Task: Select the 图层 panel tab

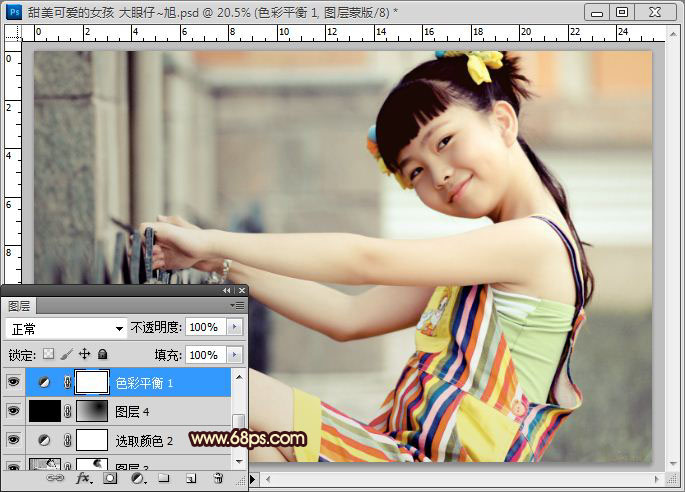Action: pyautogui.click(x=20, y=306)
